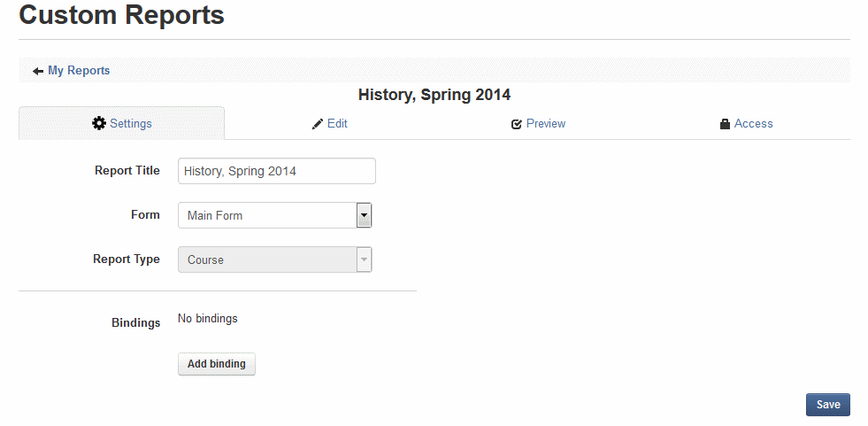Click the No bindings text
This screenshot has height=426, width=868.
[208, 319]
